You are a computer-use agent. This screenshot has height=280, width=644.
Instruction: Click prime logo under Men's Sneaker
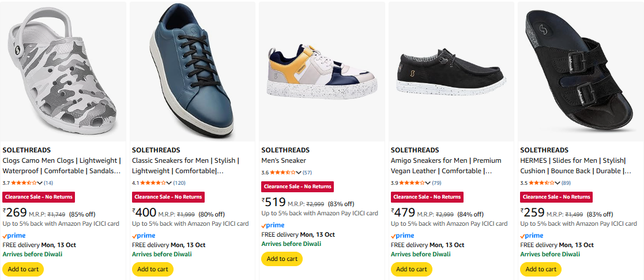pyautogui.click(x=273, y=225)
